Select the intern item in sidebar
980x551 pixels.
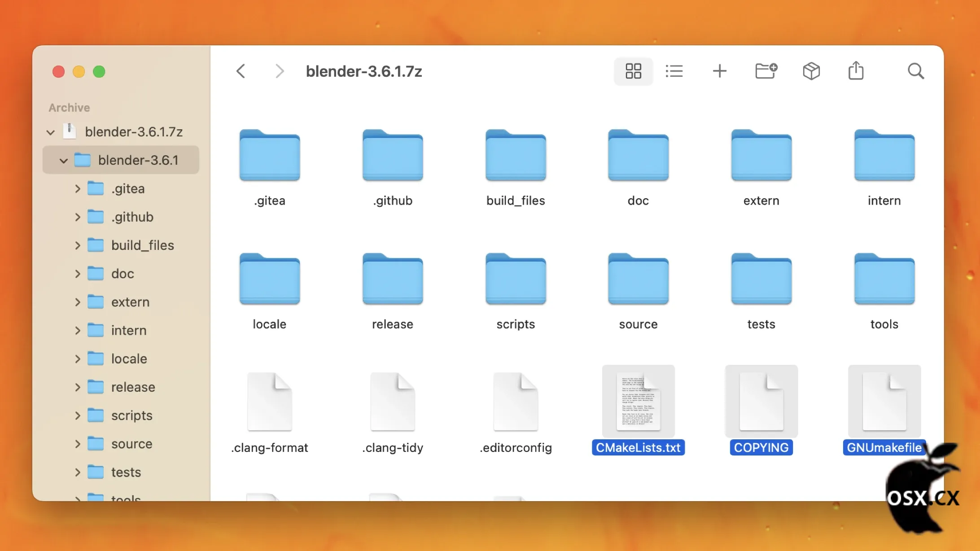coord(129,331)
